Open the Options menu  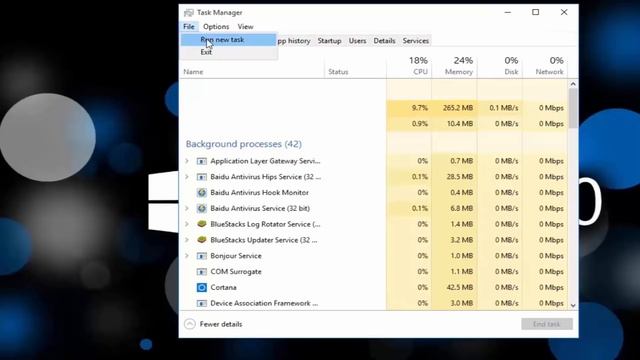pos(216,27)
